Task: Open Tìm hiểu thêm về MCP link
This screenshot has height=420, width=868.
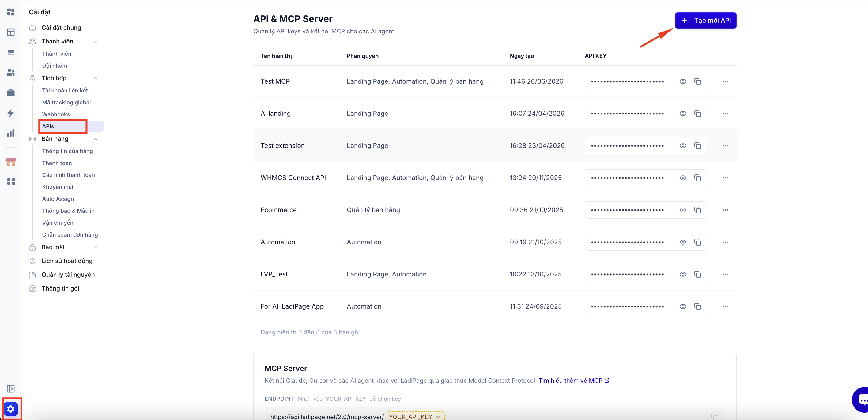Action: (x=574, y=381)
